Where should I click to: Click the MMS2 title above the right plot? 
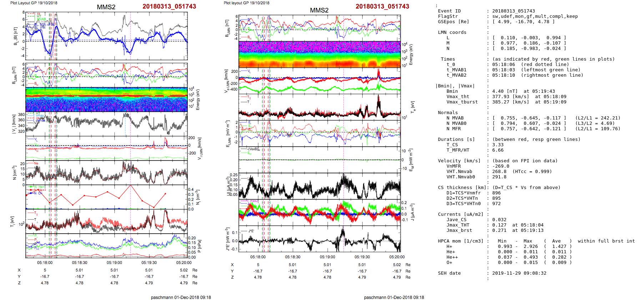[x=319, y=10]
